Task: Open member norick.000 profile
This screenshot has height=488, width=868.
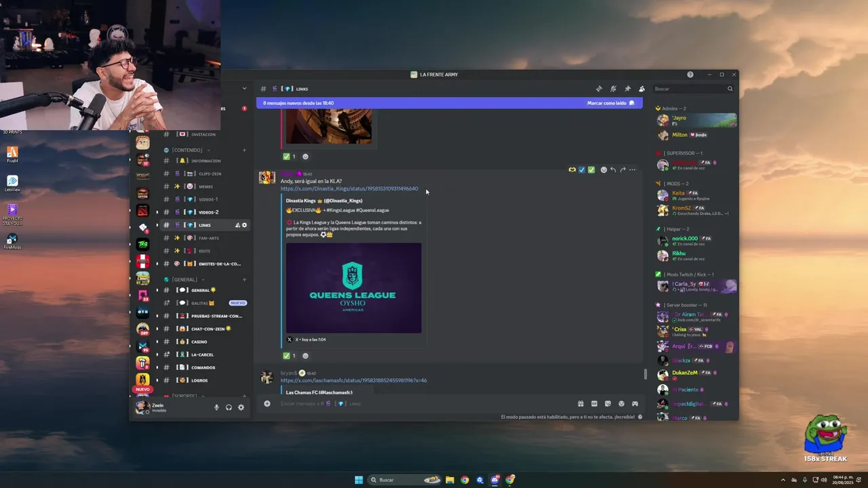Action: (696, 241)
